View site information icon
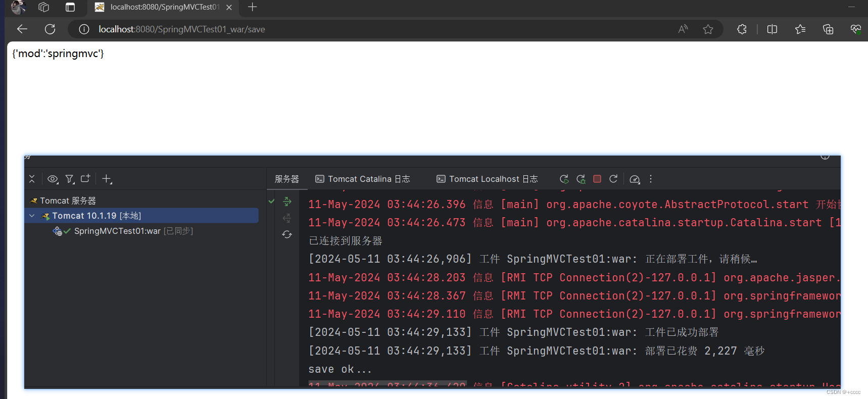The width and height of the screenshot is (868, 399). (84, 29)
